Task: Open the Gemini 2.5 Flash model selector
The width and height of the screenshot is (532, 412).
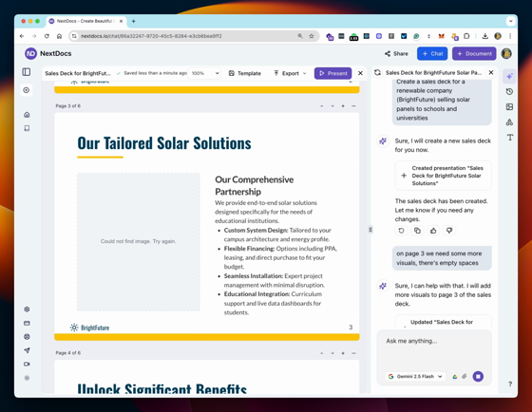Action: pos(416,376)
